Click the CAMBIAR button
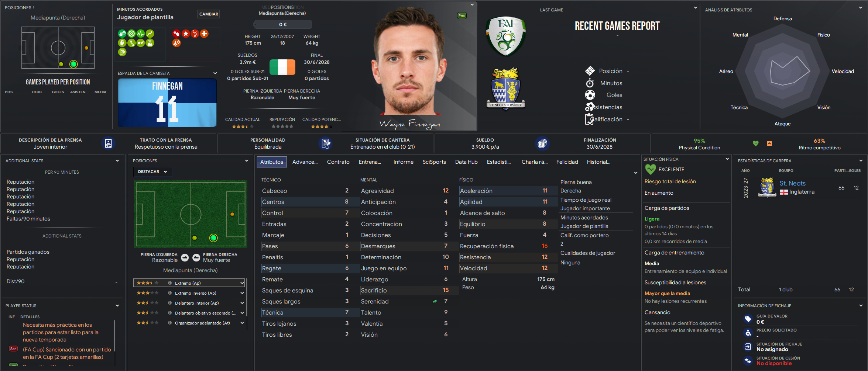Image resolution: width=868 pixels, height=371 pixels. 209,14
